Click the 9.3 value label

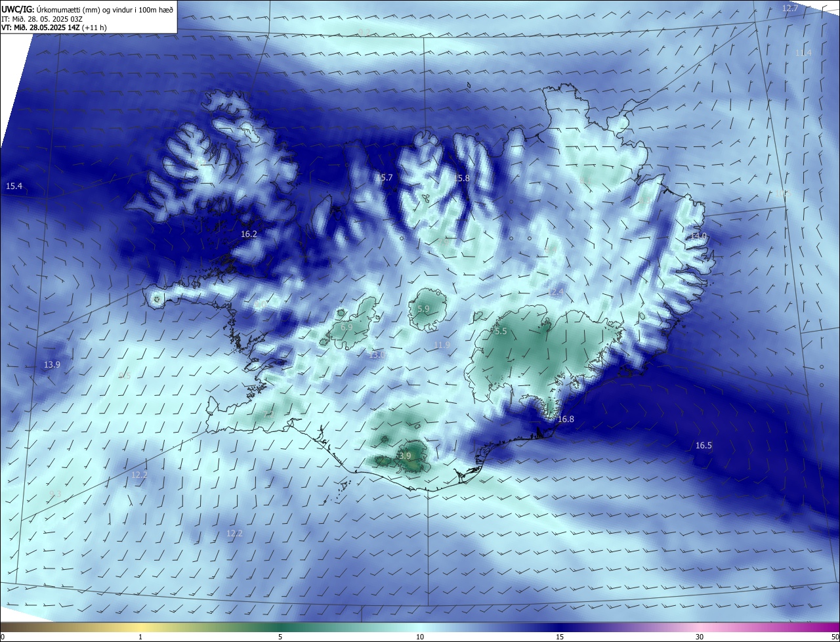[x=55, y=494]
